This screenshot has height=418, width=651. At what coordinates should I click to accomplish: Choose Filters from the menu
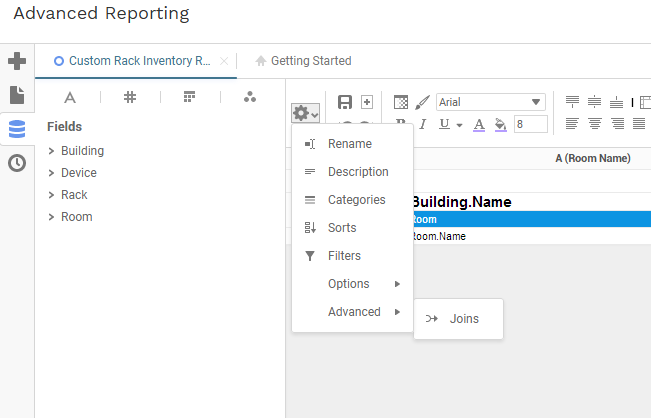point(352,256)
